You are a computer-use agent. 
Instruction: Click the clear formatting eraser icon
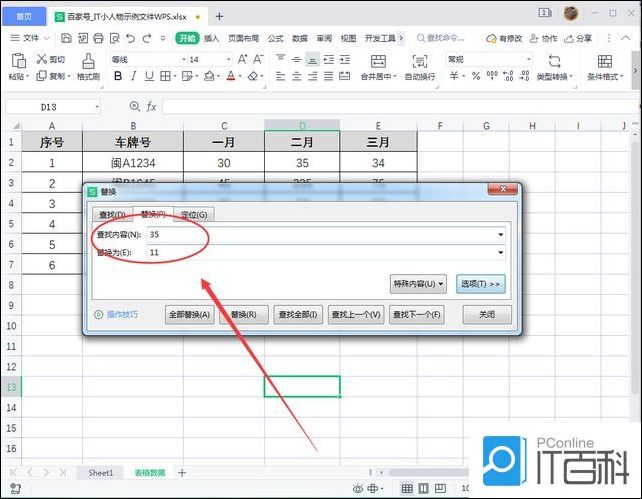253,76
